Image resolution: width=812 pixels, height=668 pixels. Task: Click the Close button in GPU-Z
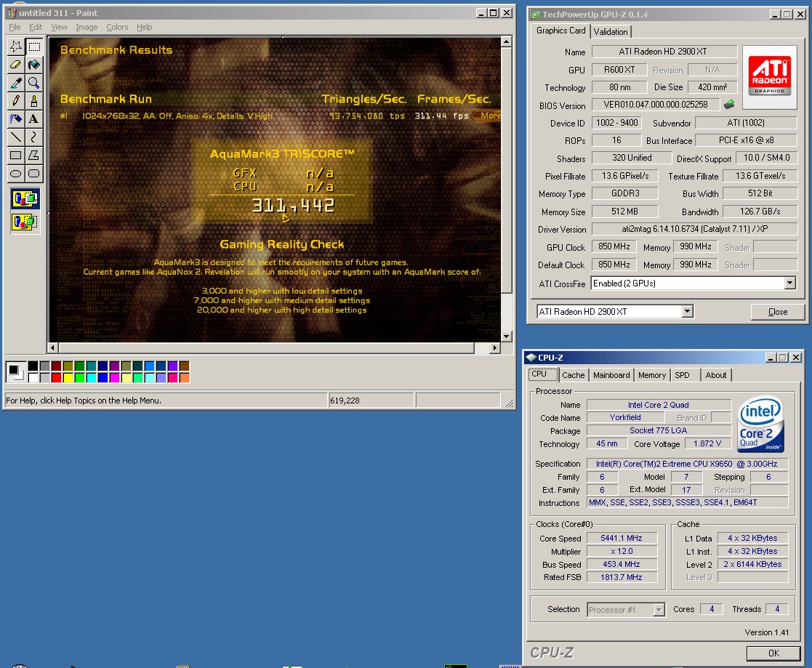777,311
